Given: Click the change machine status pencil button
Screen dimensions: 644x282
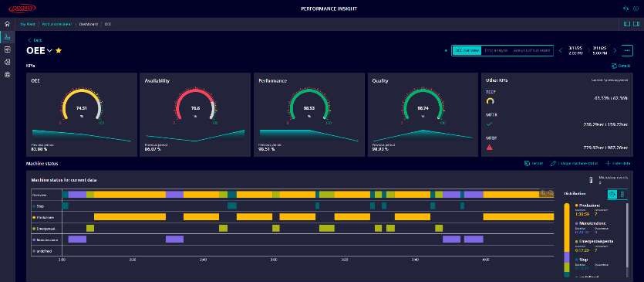Looking at the screenshot, I should tap(574, 164).
